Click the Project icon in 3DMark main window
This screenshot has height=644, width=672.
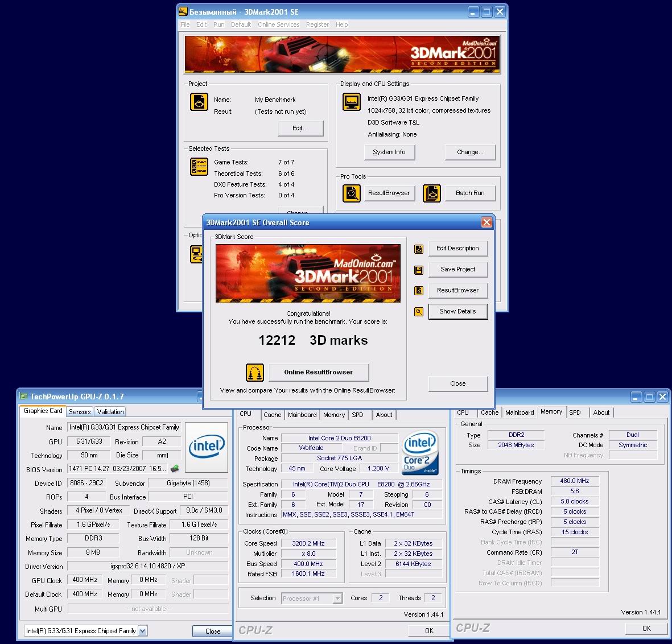[x=199, y=102]
